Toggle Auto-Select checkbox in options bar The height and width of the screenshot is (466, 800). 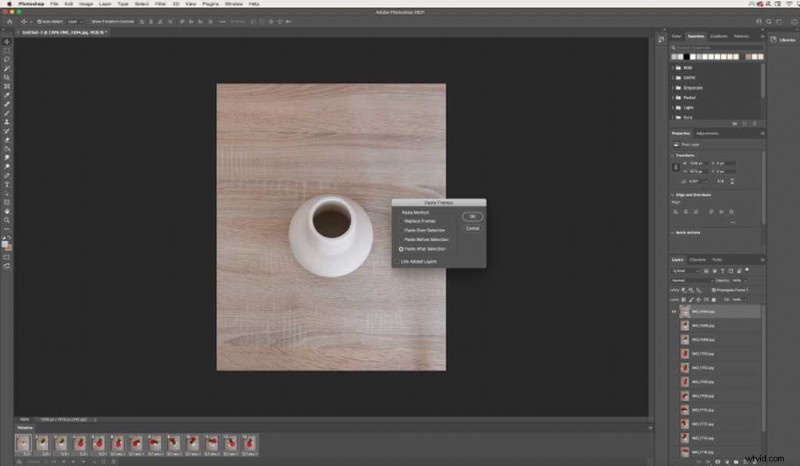coord(39,22)
